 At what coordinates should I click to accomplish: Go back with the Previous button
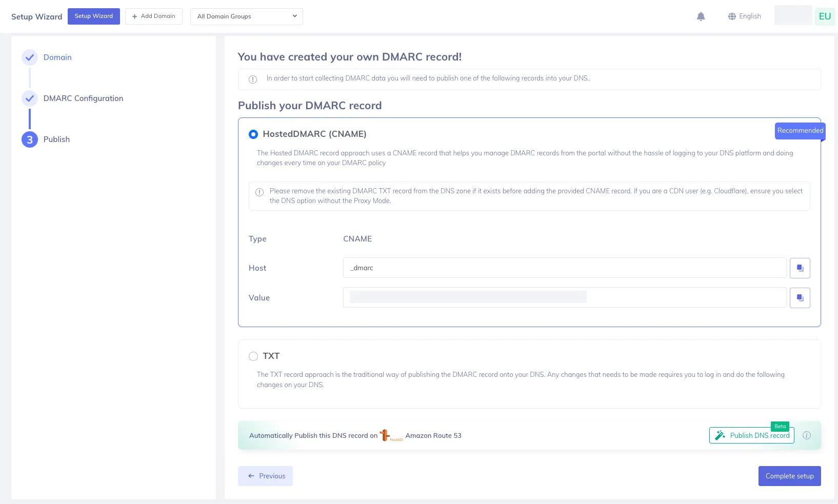pos(265,476)
